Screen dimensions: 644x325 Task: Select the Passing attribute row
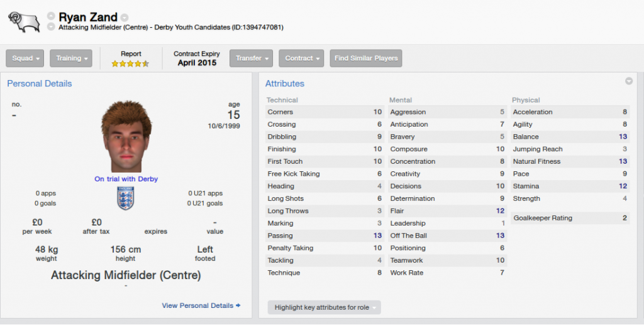pyautogui.click(x=325, y=236)
